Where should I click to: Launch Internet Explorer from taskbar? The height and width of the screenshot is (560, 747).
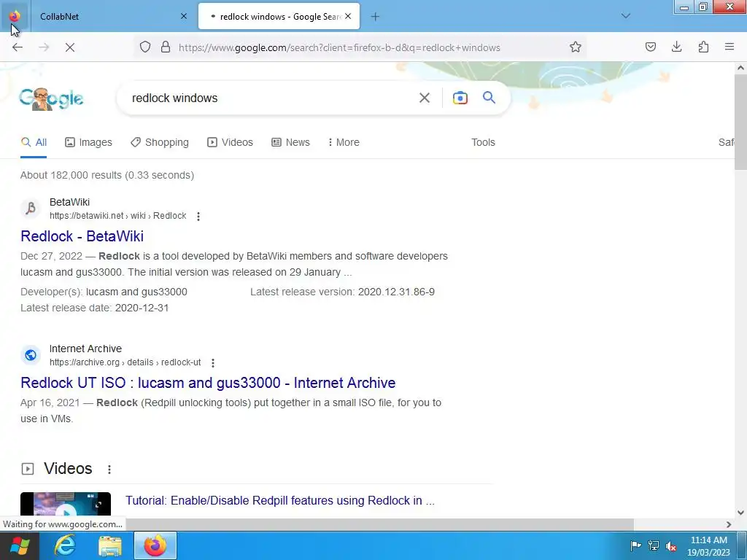tap(65, 545)
